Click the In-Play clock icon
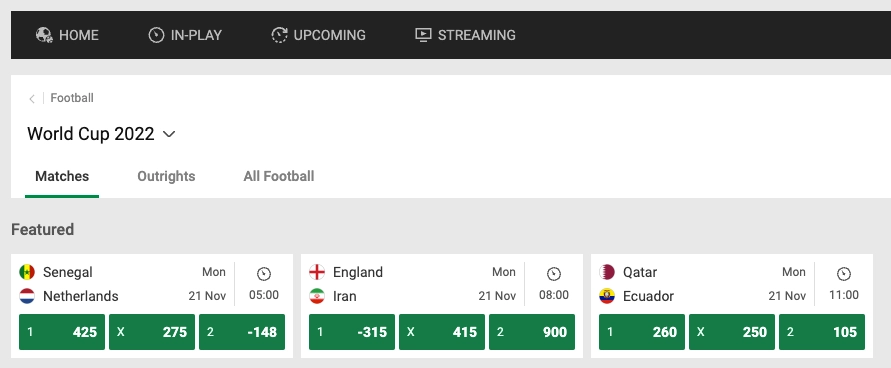891x368 pixels. click(x=156, y=35)
